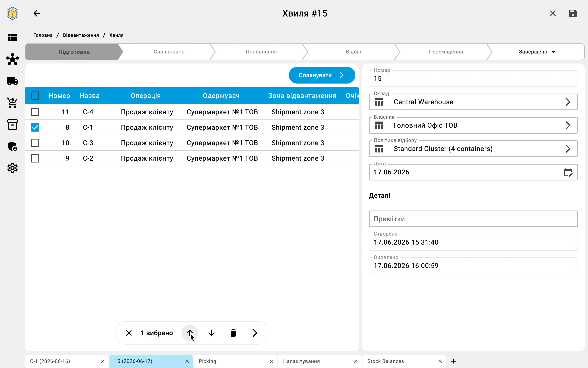Go back using the left arrow
This screenshot has width=588, height=368.
tap(37, 13)
